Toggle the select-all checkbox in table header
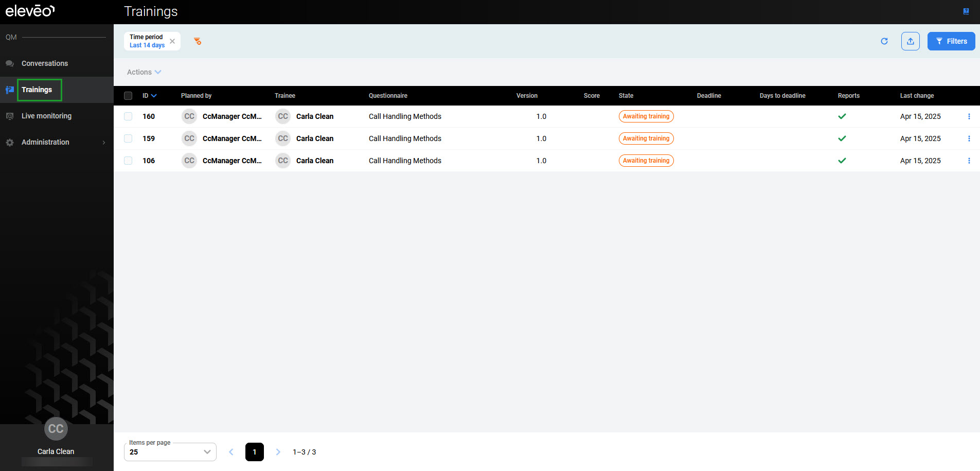980x471 pixels. click(x=128, y=96)
